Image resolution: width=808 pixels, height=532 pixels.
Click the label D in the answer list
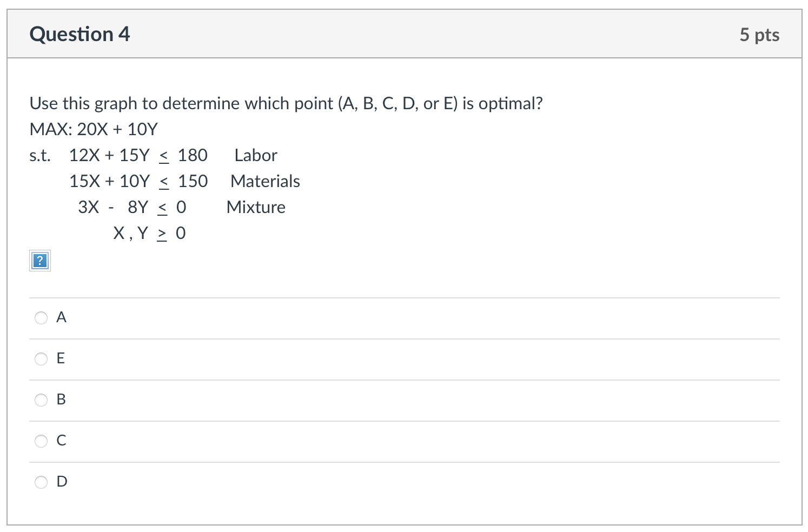tap(61, 482)
